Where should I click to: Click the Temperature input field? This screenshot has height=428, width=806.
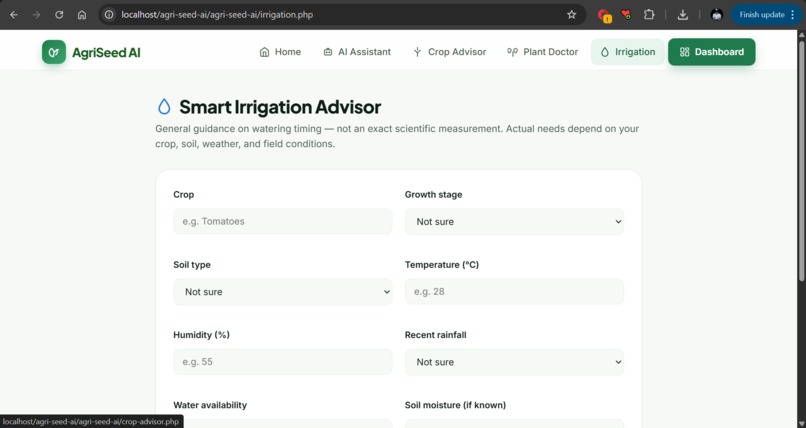tap(514, 292)
